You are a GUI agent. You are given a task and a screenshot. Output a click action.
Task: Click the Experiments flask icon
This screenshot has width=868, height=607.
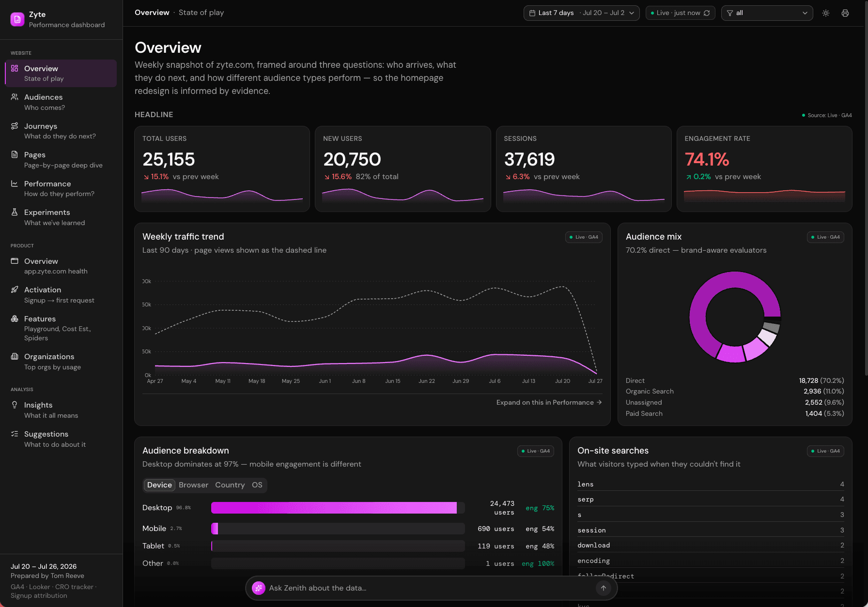point(15,212)
